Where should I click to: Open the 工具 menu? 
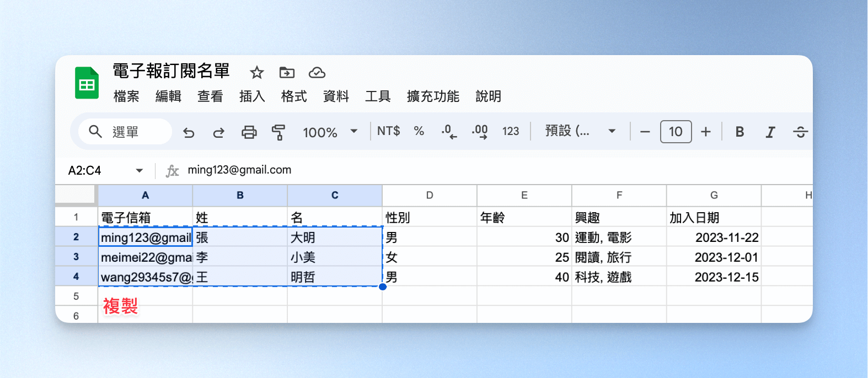(x=378, y=96)
